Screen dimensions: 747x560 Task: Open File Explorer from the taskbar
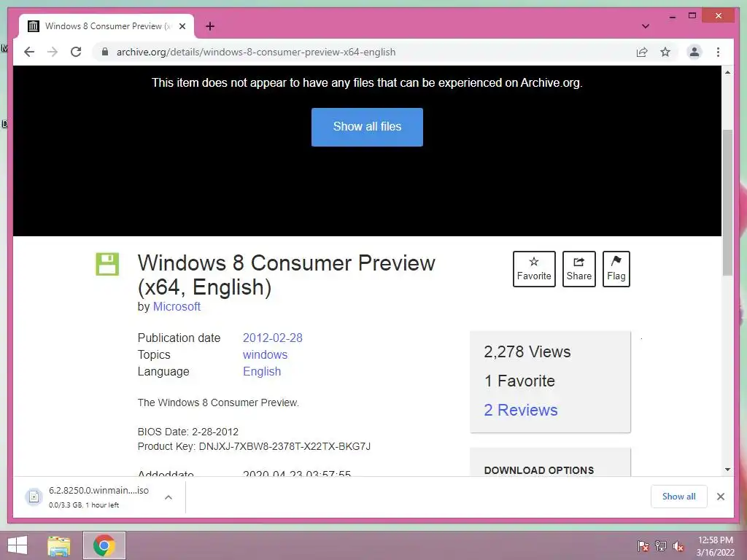(x=59, y=545)
